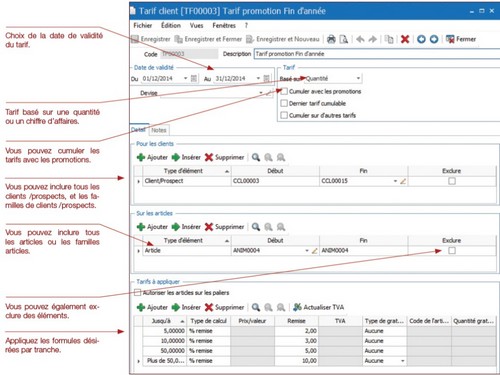Screen dimensions: 500x375
Task: Click the print icon in toolbar
Action: coord(331,39)
